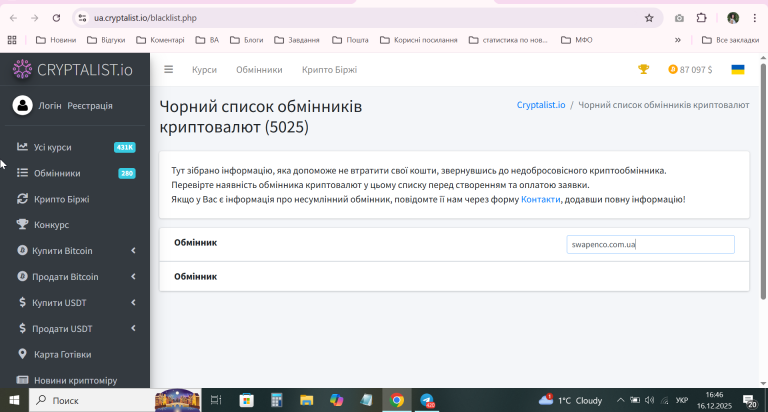The width and height of the screenshot is (768, 412).
Task: Open Chrome three-dot menu
Action: click(x=755, y=18)
